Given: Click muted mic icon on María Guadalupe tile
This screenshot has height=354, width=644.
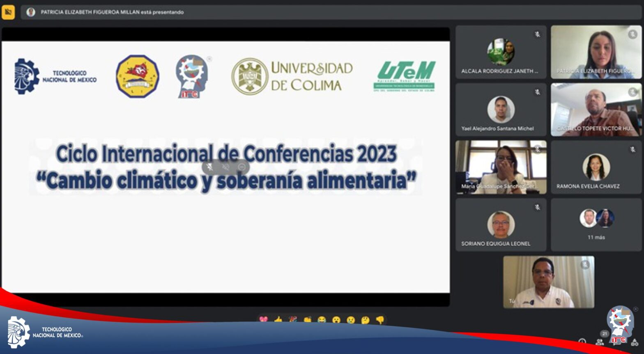Looking at the screenshot, I should (x=537, y=150).
